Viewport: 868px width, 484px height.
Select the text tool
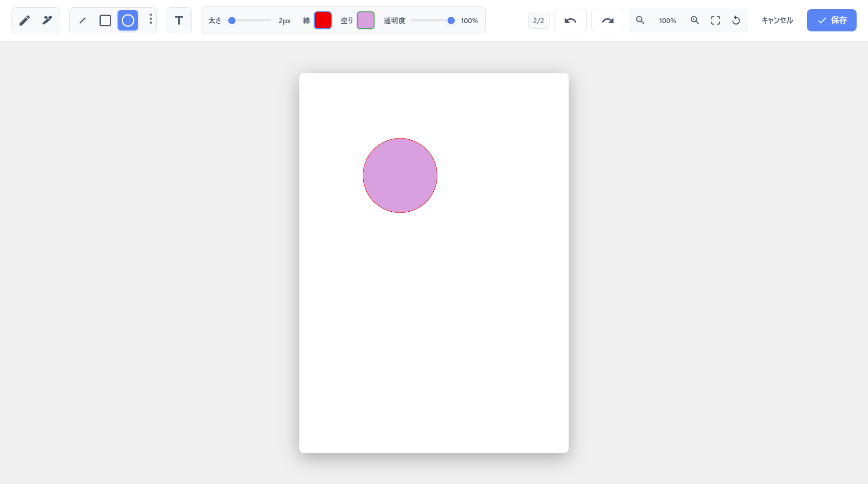(x=178, y=20)
